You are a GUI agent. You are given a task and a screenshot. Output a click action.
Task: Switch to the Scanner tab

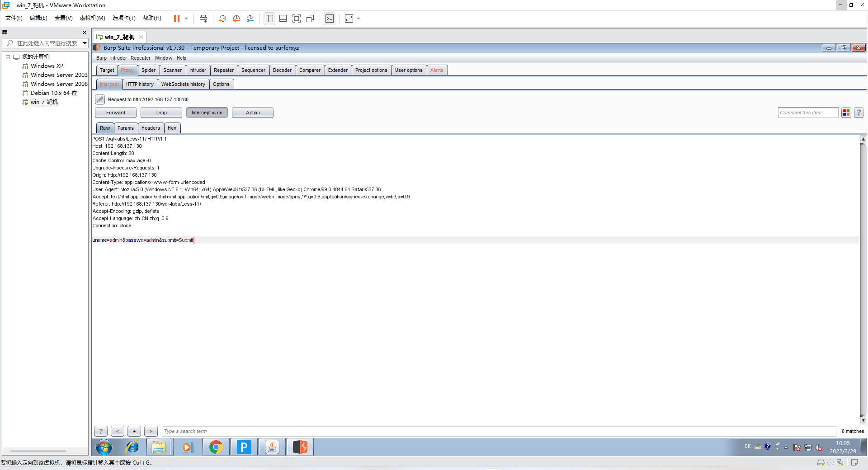coord(172,70)
